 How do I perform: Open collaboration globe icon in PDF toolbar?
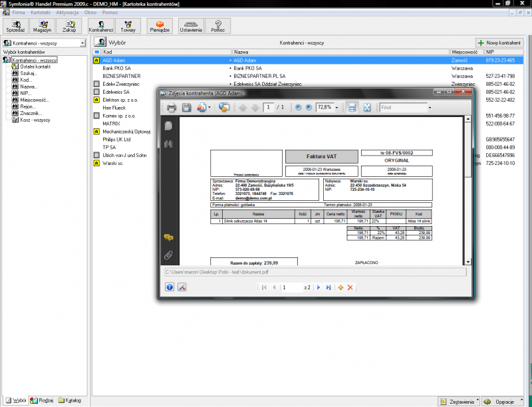224,108
